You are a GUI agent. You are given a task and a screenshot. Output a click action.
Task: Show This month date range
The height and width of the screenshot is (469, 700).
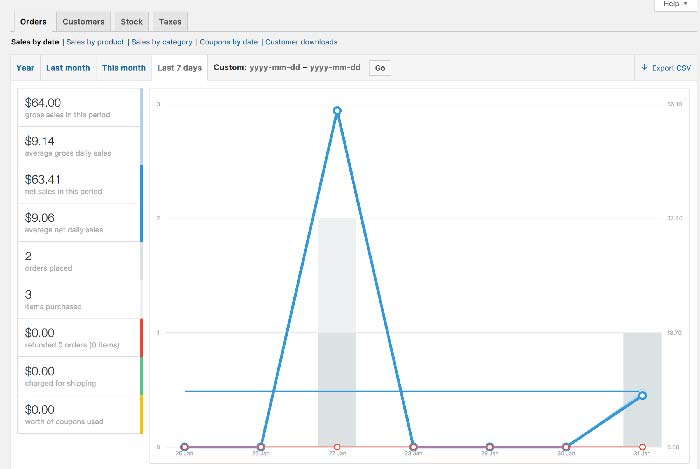tap(123, 68)
